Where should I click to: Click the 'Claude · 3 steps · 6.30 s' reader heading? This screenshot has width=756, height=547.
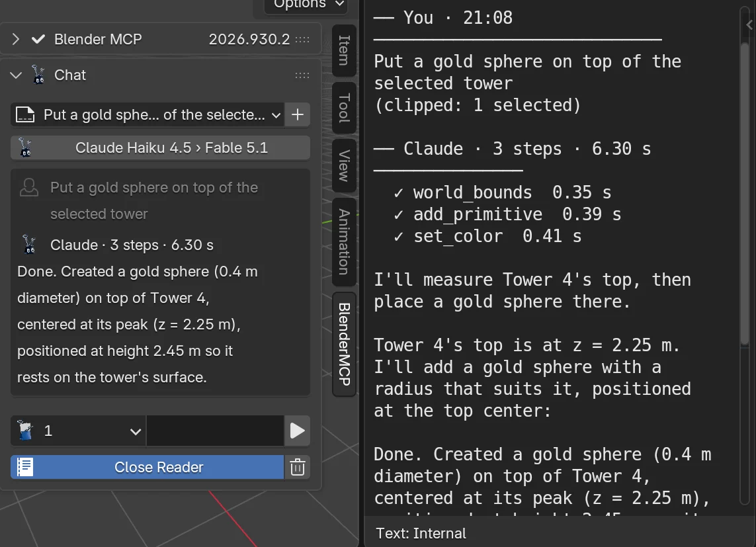tap(512, 149)
